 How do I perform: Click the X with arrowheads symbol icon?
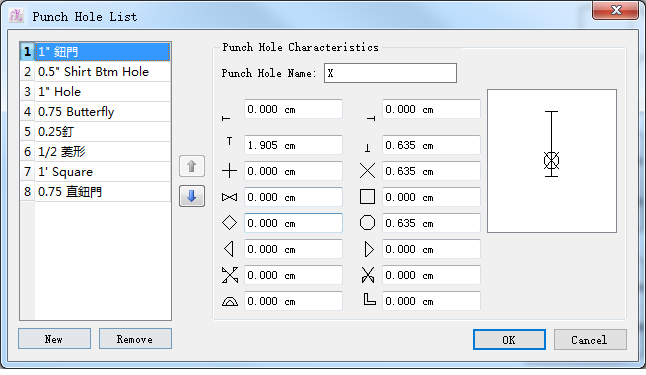(229, 275)
